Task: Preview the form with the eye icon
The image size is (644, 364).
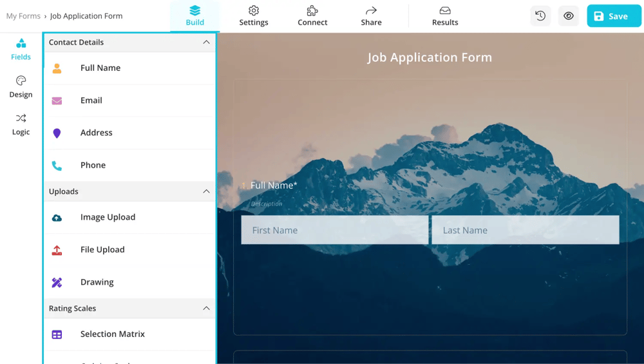Action: [x=569, y=16]
